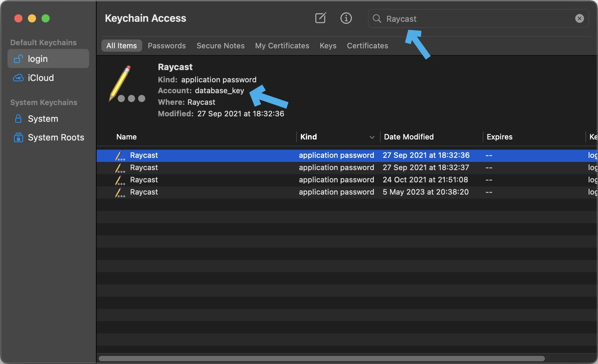Switch to the My Certificates tab
This screenshot has width=598, height=364.
click(x=282, y=46)
